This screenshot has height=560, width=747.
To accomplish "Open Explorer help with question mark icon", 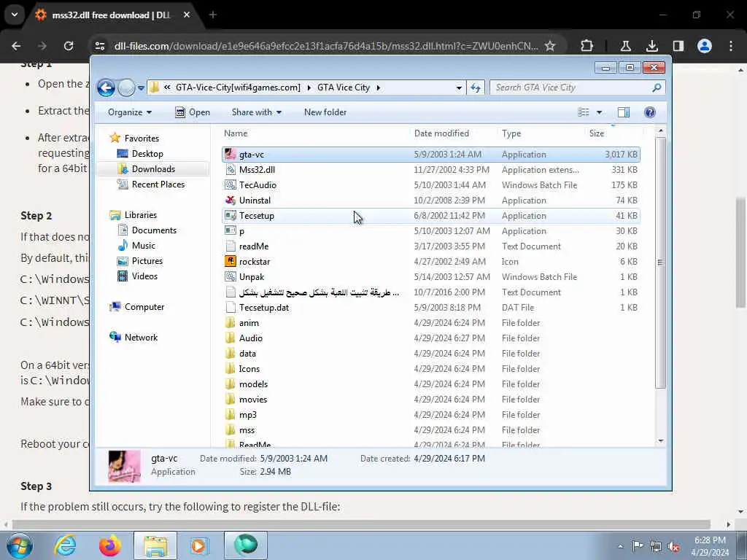I will (x=650, y=112).
